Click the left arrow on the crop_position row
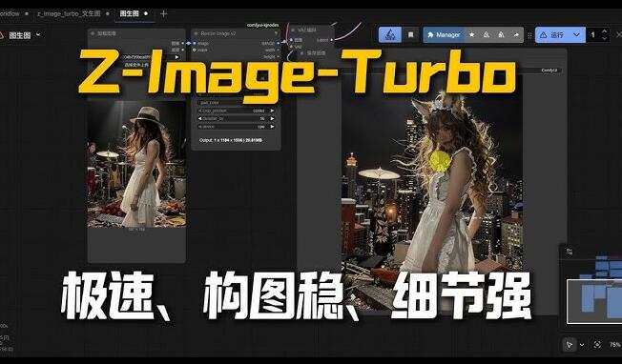622x364 pixels. coord(200,111)
